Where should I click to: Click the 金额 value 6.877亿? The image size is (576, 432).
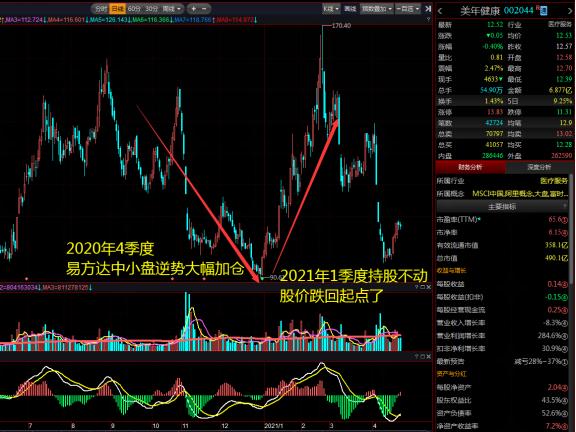click(x=560, y=90)
